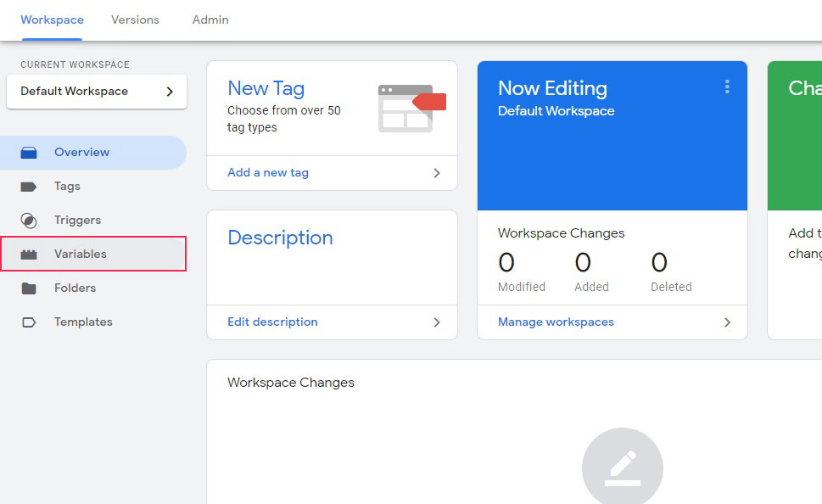
Task: Go to Triggers in the sidebar
Action: click(x=92, y=221)
